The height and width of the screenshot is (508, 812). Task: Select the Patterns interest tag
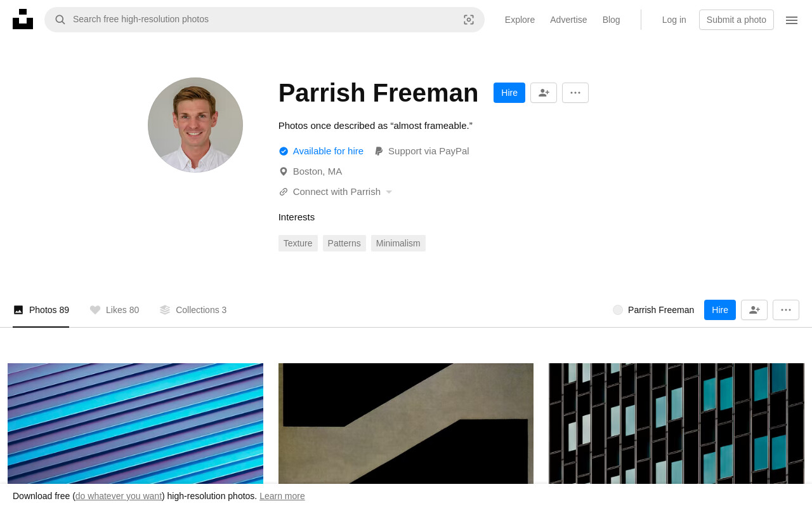344,243
